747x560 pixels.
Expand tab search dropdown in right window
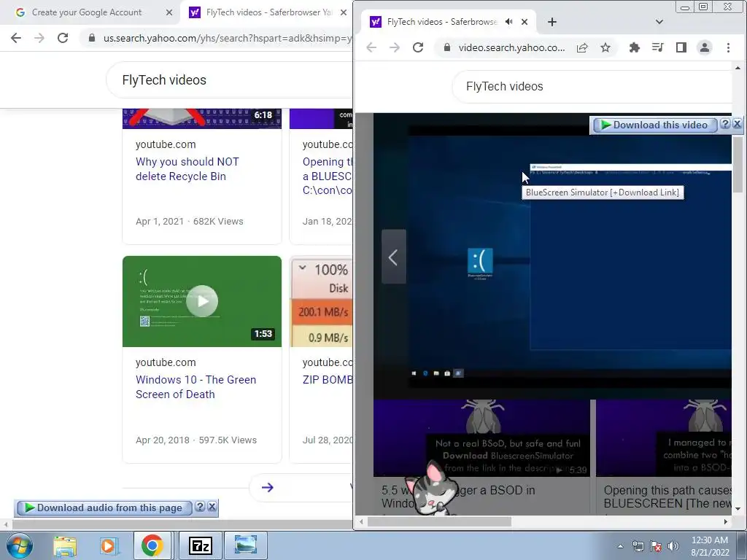coord(659,22)
